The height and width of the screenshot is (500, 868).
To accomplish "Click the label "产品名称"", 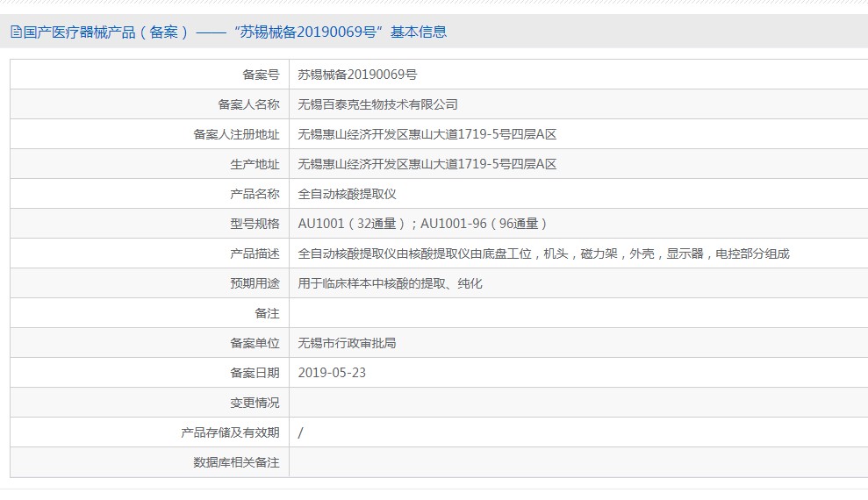I will [255, 194].
